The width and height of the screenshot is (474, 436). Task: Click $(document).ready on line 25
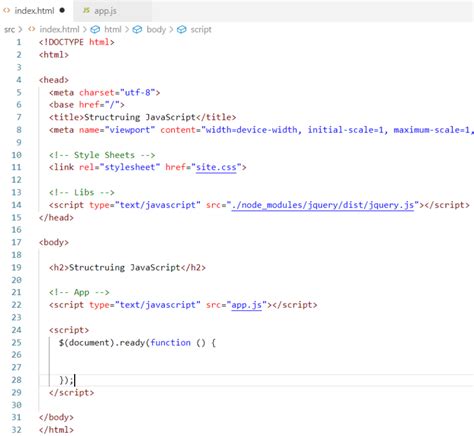(102, 342)
